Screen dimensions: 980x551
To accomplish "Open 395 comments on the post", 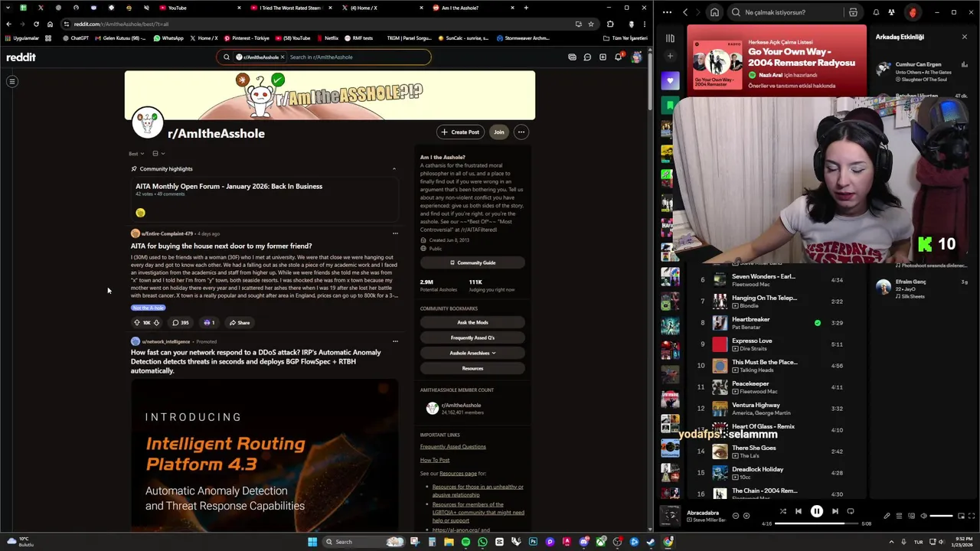I will 181,323.
